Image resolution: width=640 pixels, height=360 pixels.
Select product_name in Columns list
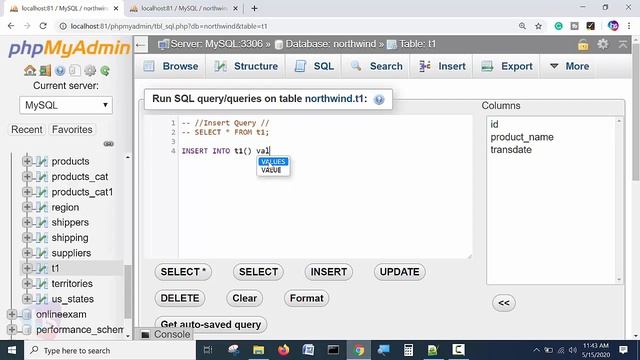[x=522, y=137]
